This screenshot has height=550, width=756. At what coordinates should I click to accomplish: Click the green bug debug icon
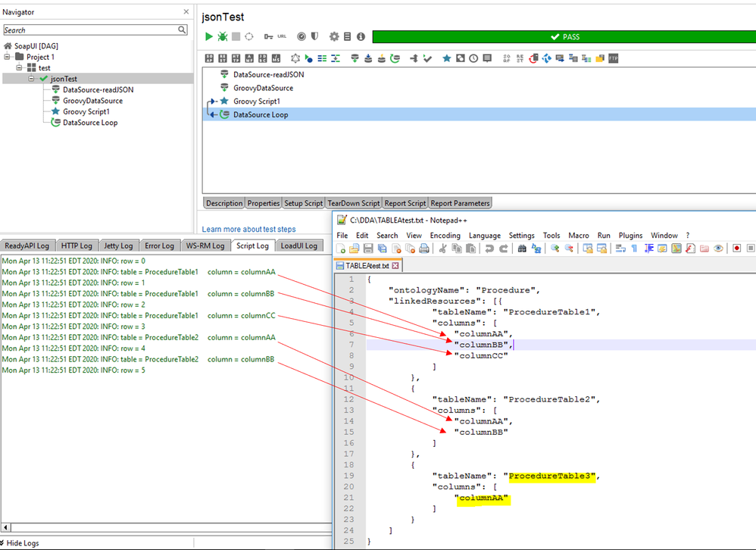(223, 36)
